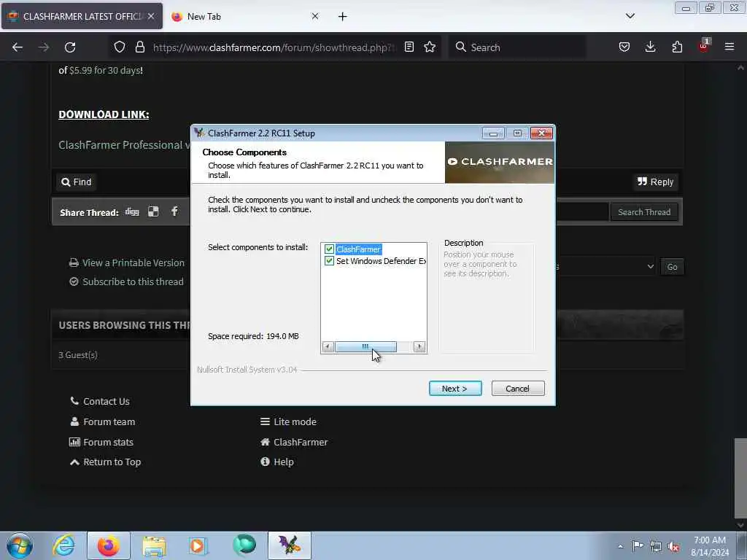Reload the current page
This screenshot has height=560, width=747.
(x=70, y=47)
